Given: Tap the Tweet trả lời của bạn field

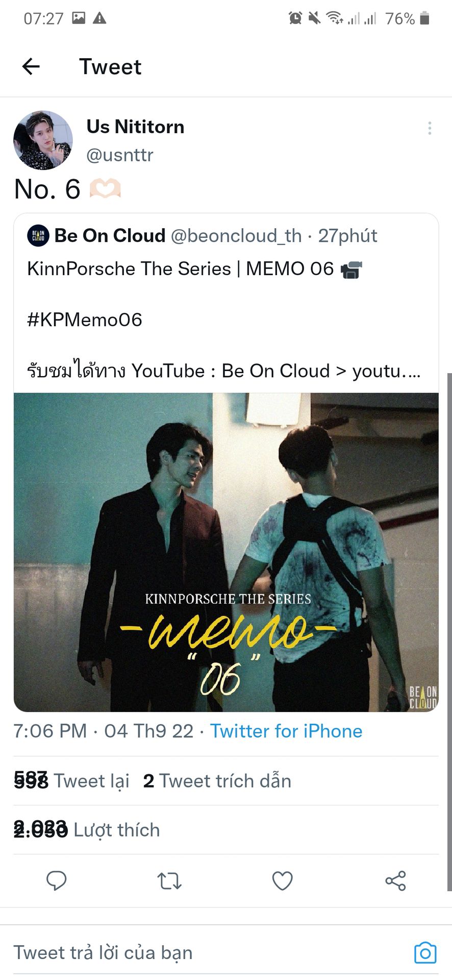Looking at the screenshot, I should (x=209, y=953).
